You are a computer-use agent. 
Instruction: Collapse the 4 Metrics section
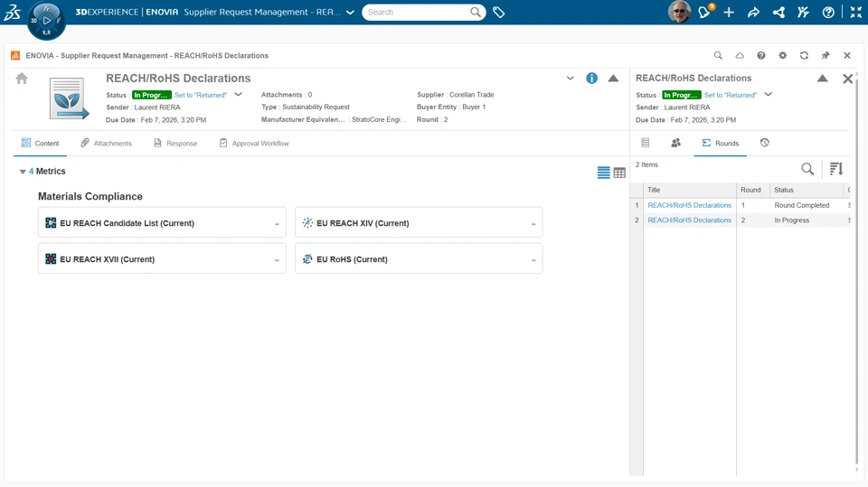click(23, 172)
